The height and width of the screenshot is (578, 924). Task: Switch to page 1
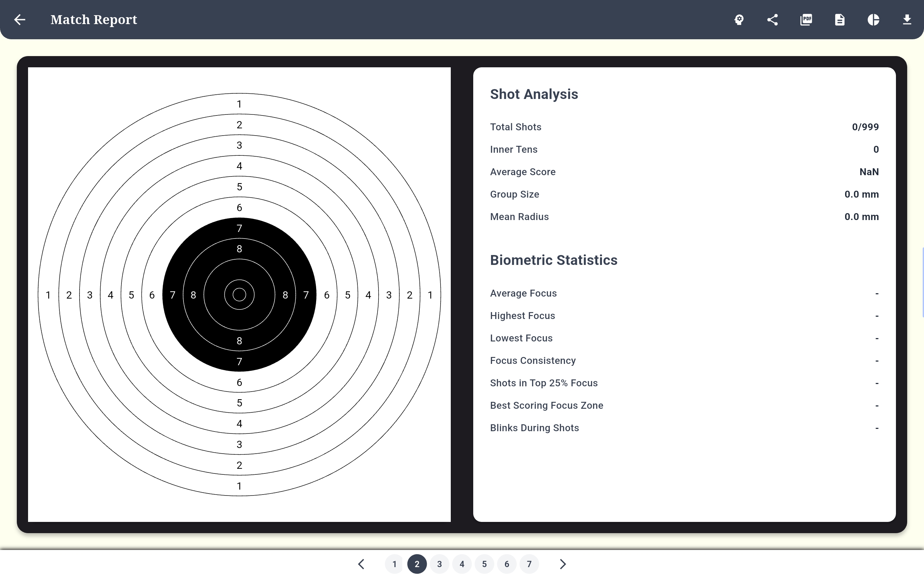[x=395, y=564]
